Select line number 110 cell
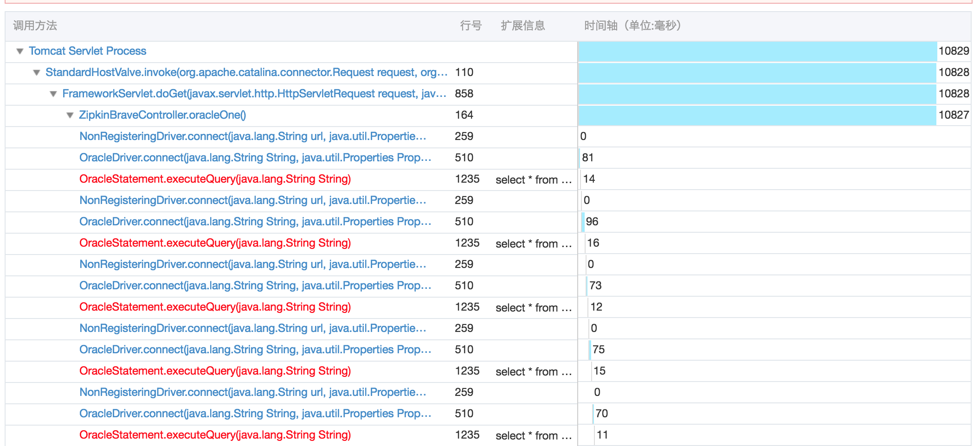980x446 pixels. click(464, 72)
